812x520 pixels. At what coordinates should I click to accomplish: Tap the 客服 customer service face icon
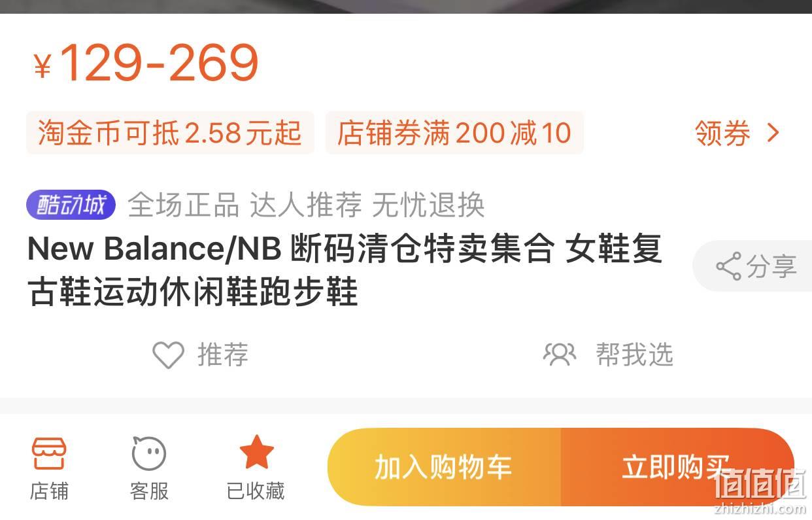click(x=149, y=453)
